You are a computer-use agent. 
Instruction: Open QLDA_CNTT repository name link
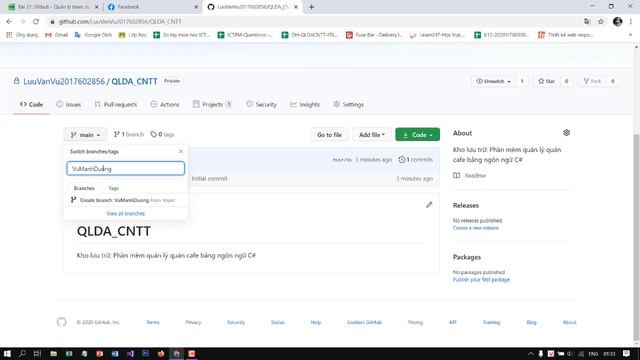click(x=134, y=81)
